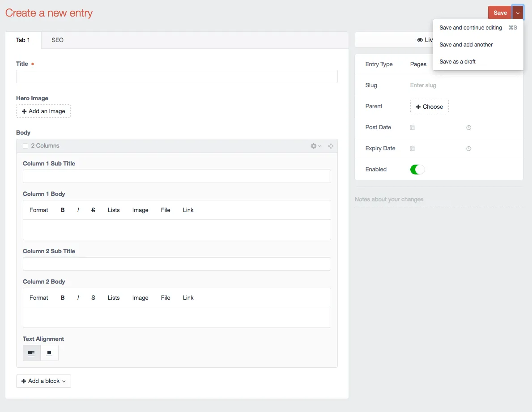Open Format menu in Column 1 Body
Image resolution: width=532 pixels, height=412 pixels.
coord(38,210)
